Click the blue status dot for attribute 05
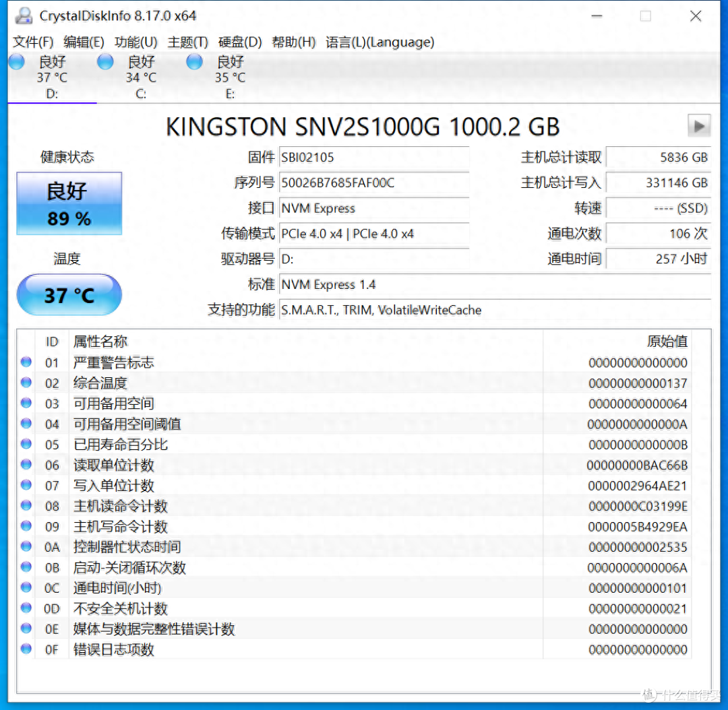This screenshot has height=710, width=728. pos(26,444)
